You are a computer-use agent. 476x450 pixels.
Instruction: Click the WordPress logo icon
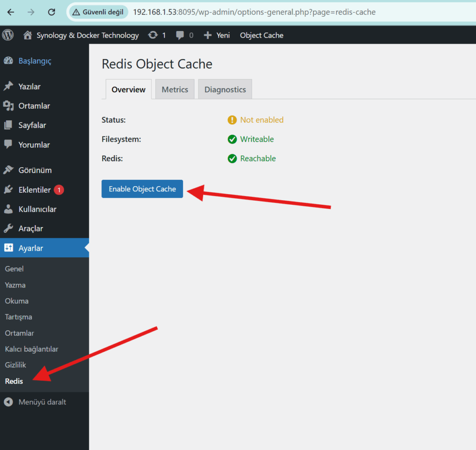coord(8,35)
